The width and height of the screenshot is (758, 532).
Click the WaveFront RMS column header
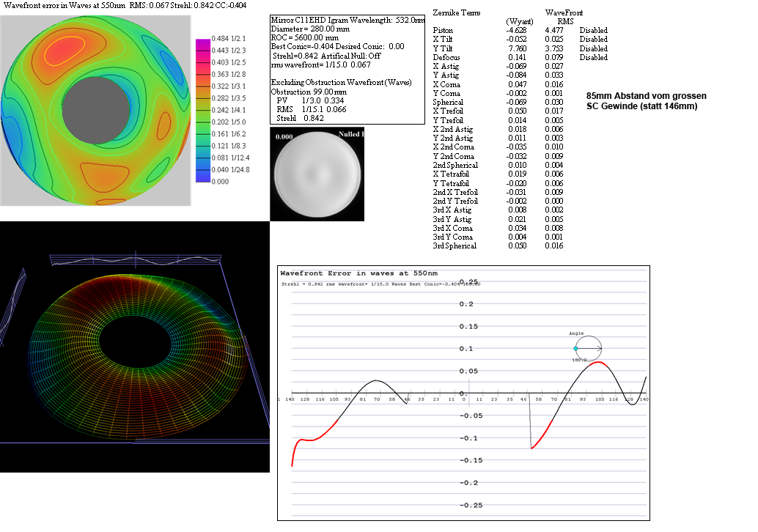pos(564,17)
